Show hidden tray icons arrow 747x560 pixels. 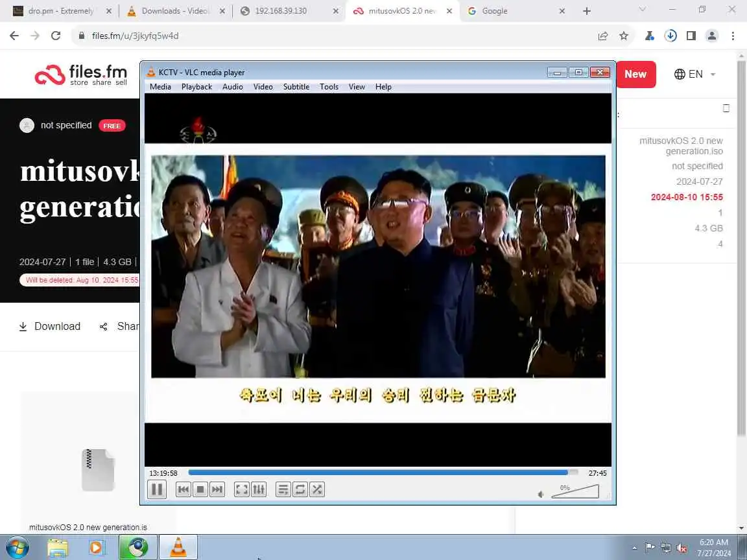[634, 548]
